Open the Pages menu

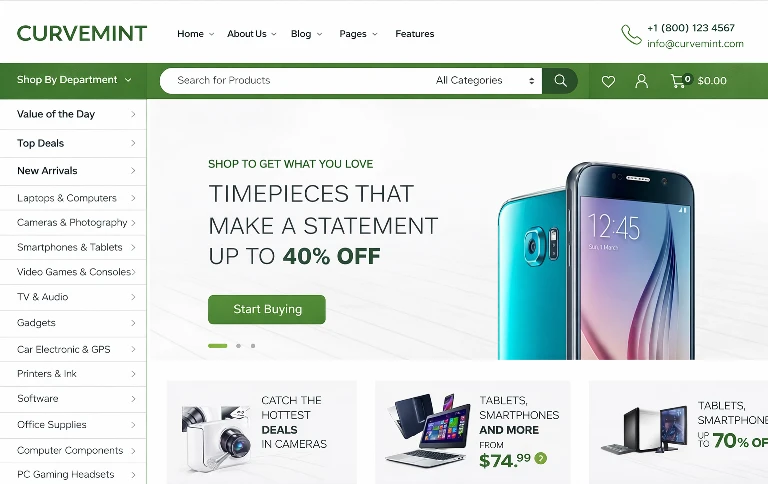(x=358, y=34)
